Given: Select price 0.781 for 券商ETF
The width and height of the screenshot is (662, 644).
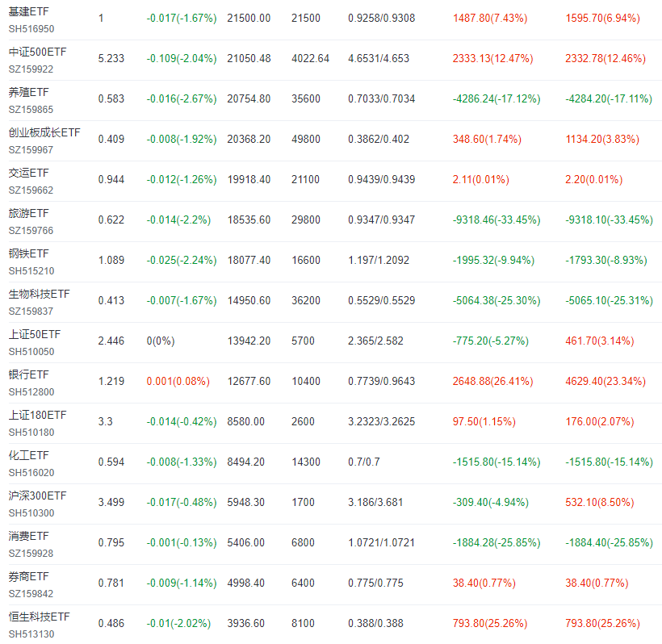Looking at the screenshot, I should 111,583.
